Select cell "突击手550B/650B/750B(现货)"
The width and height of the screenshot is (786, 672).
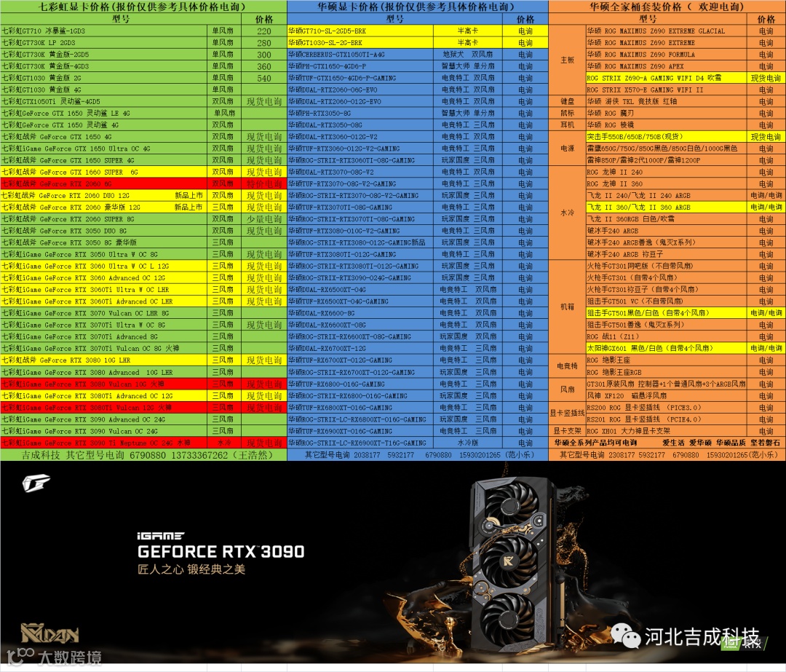point(666,137)
